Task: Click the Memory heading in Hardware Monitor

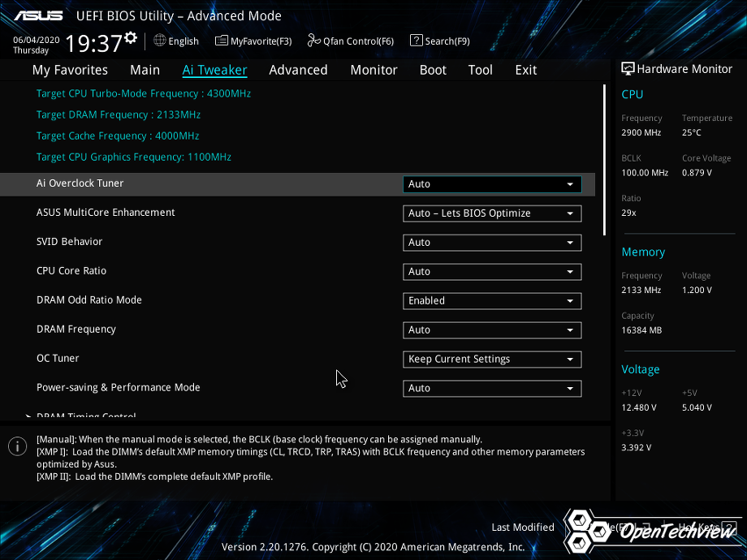Action: pos(643,252)
